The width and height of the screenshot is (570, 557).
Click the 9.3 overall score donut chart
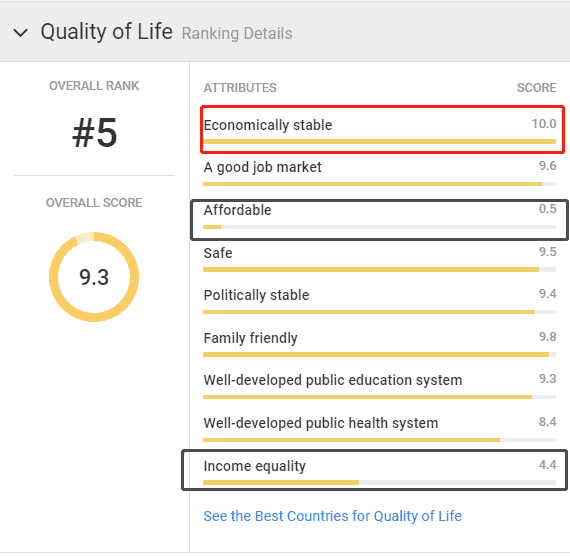(94, 277)
